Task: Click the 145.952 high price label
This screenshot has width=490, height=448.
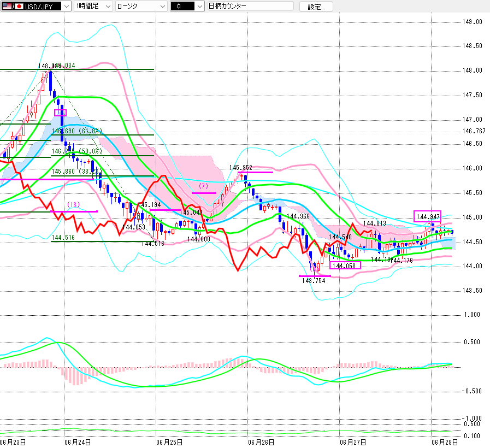Action: click(240, 168)
